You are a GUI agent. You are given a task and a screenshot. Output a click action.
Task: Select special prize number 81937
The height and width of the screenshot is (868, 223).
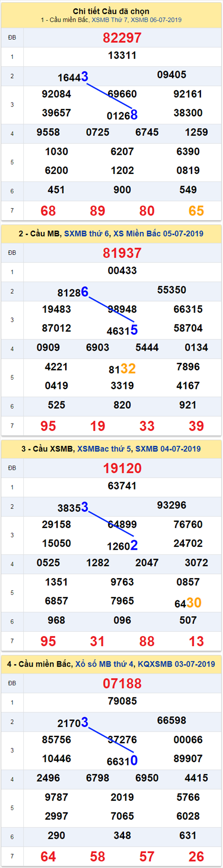coord(122,253)
